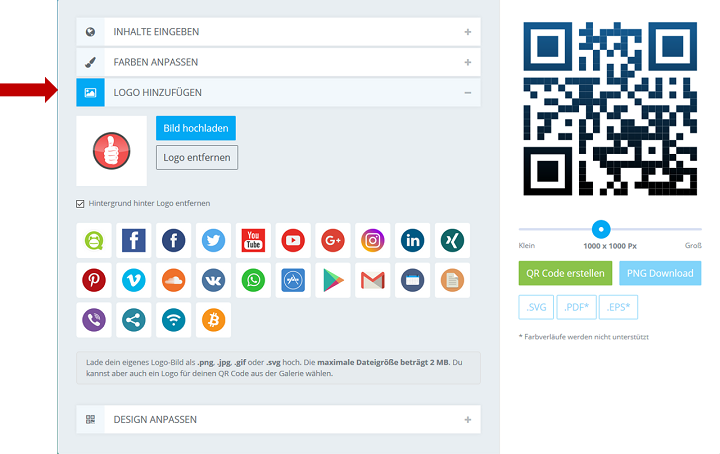Screen dimensions: 720x454
Task: Pick the VK logo
Action: pyautogui.click(x=214, y=280)
